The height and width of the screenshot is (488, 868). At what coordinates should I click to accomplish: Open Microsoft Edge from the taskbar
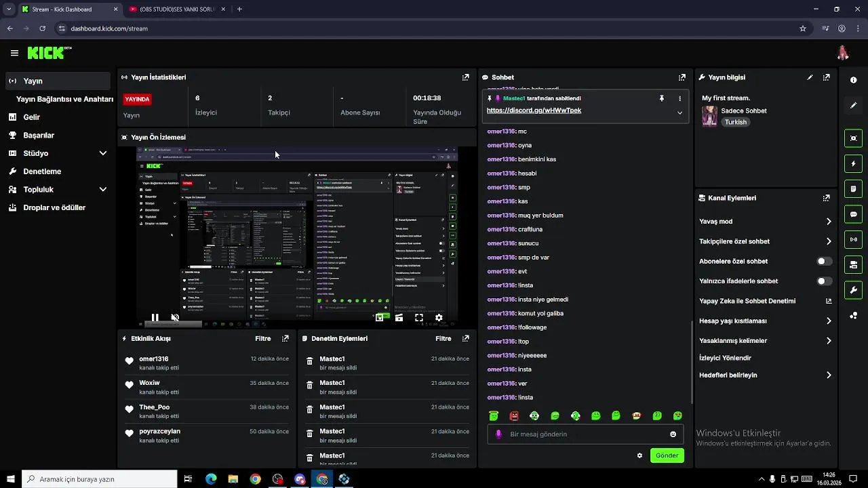pyautogui.click(x=211, y=479)
